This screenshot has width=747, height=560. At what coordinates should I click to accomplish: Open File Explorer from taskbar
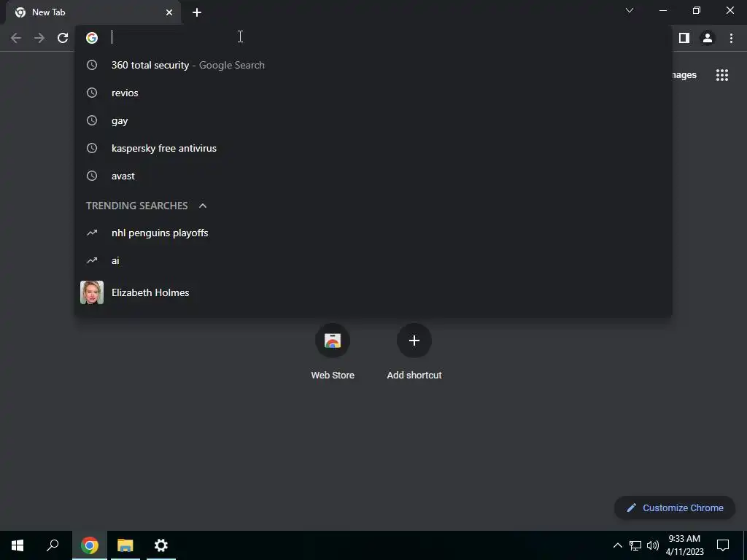tap(125, 545)
